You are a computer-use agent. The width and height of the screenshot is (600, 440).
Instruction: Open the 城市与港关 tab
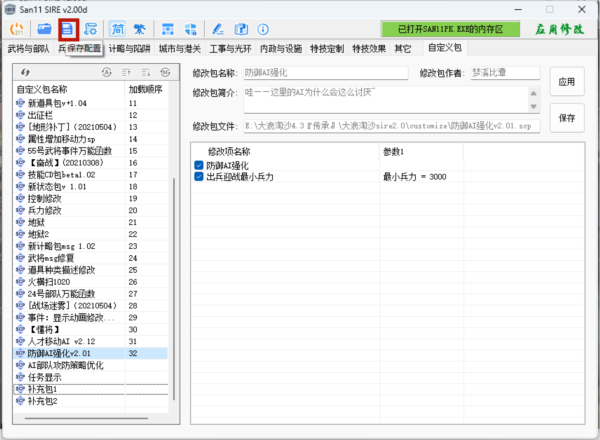pos(180,49)
